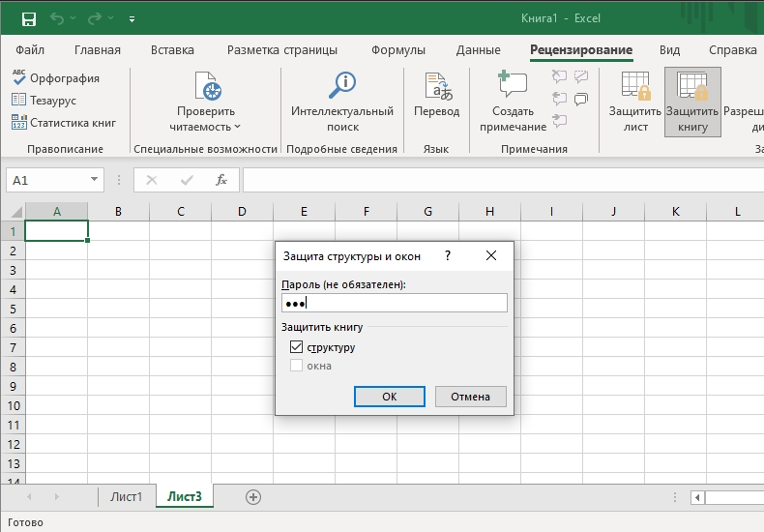The image size is (764, 532).
Task: Select column C header
Action: pos(180,212)
